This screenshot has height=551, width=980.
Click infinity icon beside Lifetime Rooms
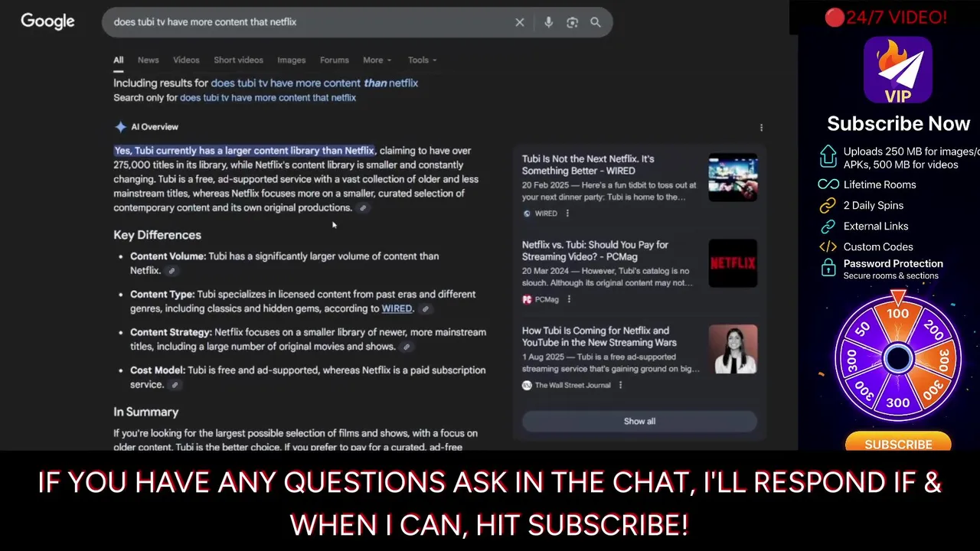point(828,184)
